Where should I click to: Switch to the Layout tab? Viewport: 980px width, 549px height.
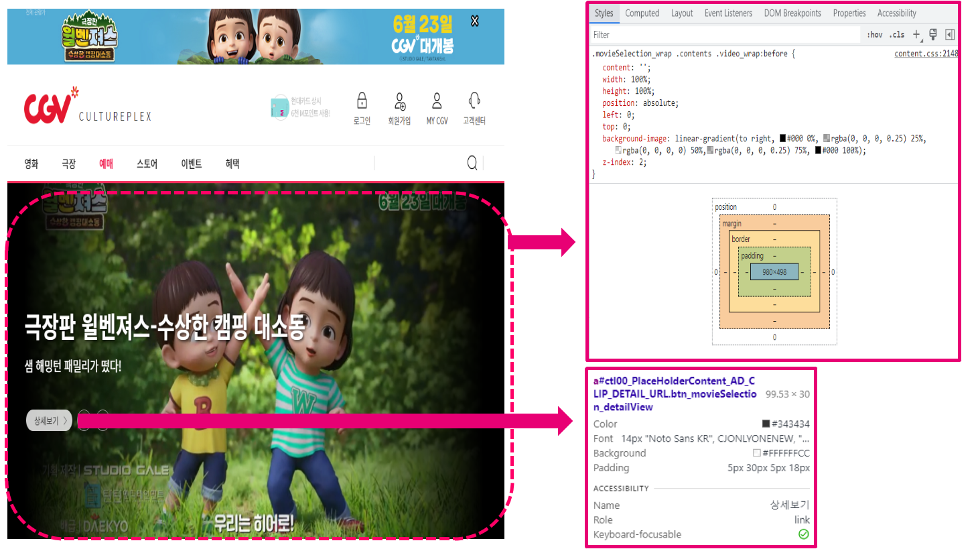point(682,13)
